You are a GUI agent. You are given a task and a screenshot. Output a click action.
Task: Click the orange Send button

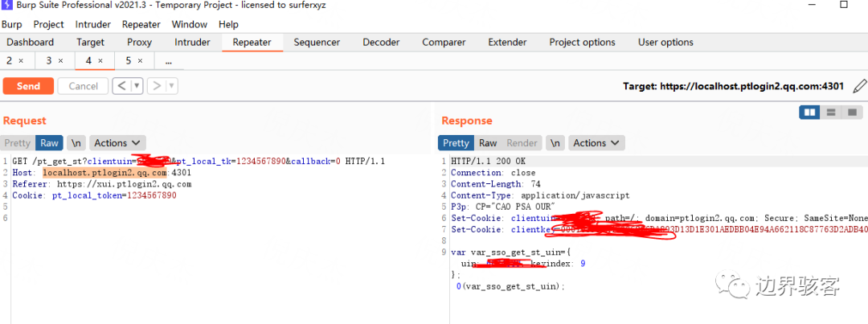[28, 86]
